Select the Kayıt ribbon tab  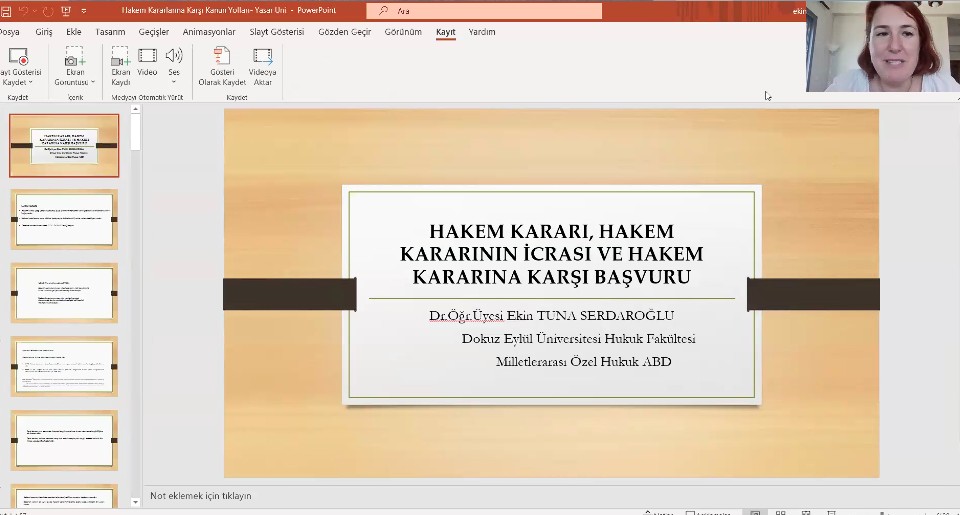point(446,32)
